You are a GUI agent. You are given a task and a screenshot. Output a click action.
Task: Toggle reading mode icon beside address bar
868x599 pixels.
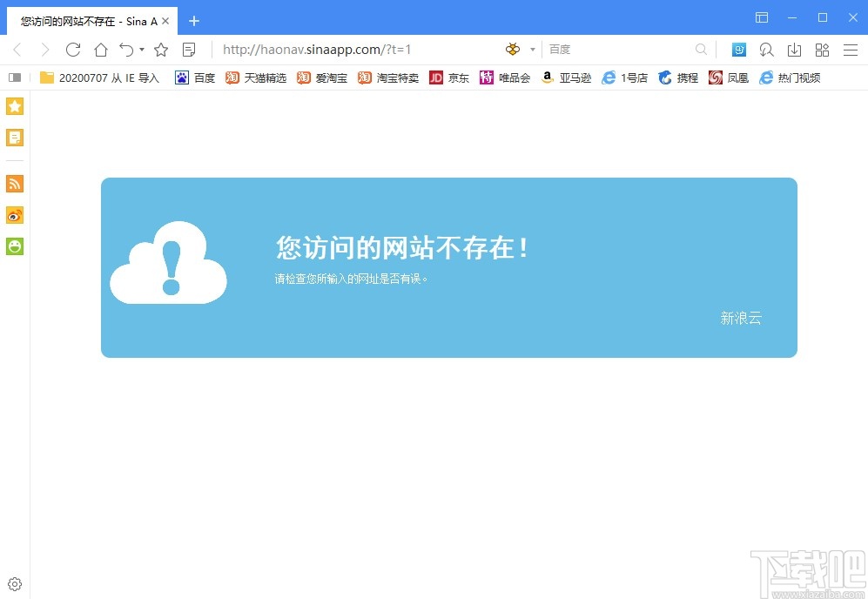click(x=189, y=50)
